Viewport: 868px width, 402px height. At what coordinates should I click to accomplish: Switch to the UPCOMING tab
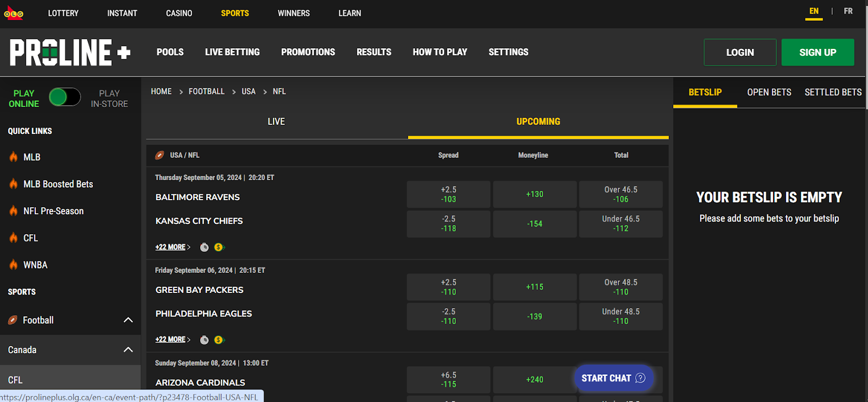[538, 122]
